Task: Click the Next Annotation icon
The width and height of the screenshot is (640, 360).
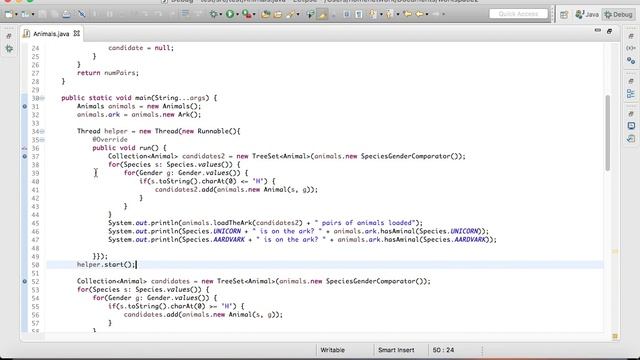Action: coord(373,14)
